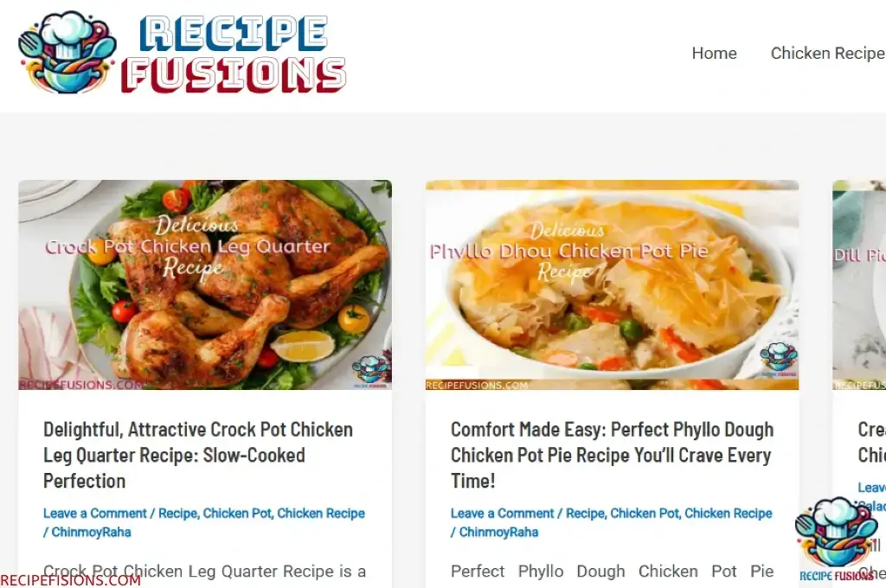This screenshot has width=886, height=588.
Task: Click the small logo watermark on pot pie image
Action: [x=779, y=360]
